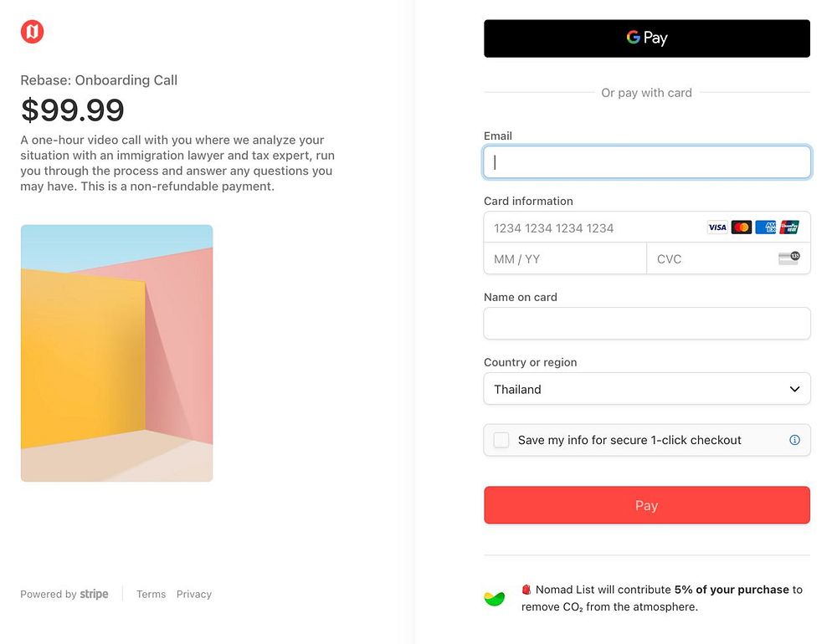Open the Terms link

151,595
